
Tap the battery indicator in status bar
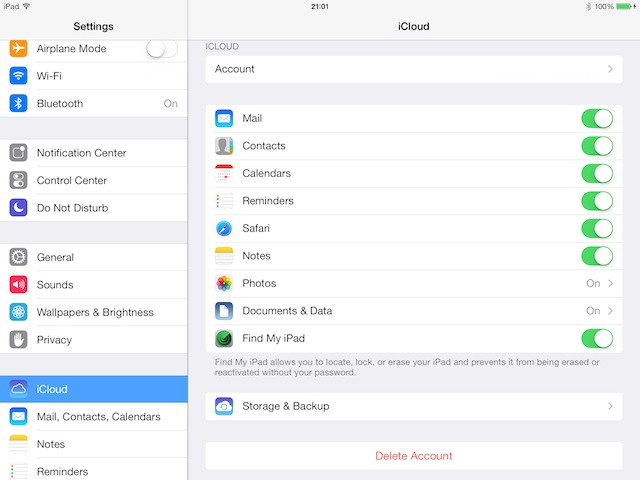(626, 6)
